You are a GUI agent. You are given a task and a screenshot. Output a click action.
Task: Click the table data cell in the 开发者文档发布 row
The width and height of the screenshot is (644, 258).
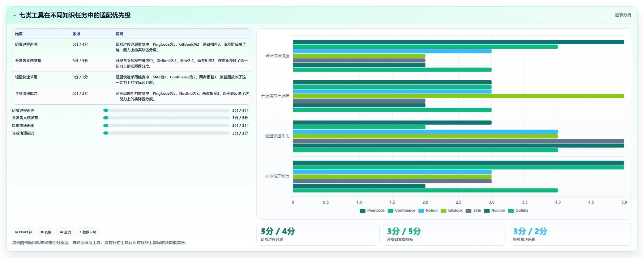click(80, 61)
